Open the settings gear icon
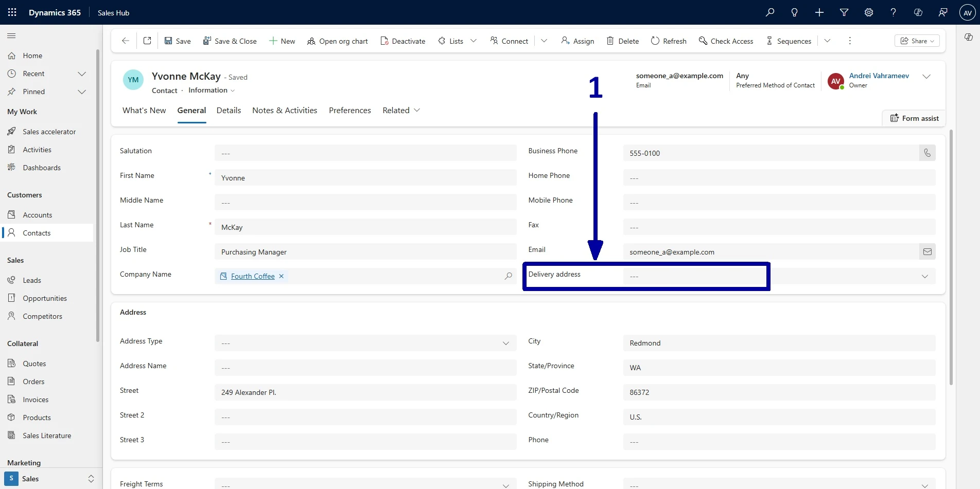 (x=868, y=12)
